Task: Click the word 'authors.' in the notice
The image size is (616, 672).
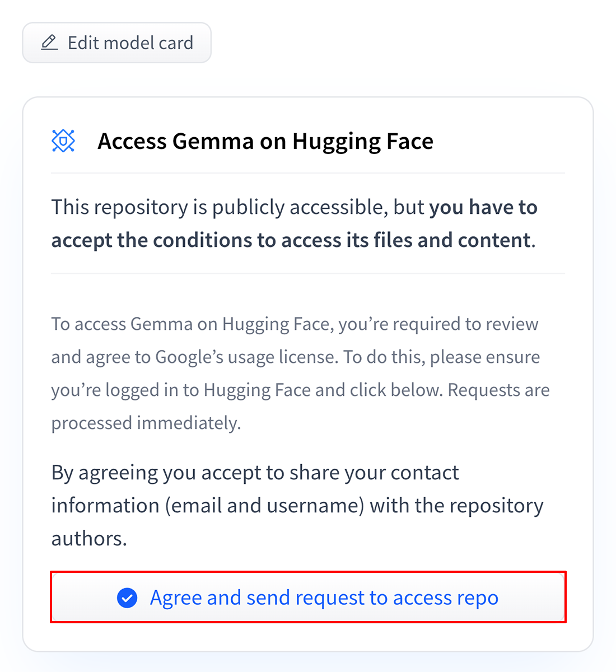Action: (x=89, y=539)
